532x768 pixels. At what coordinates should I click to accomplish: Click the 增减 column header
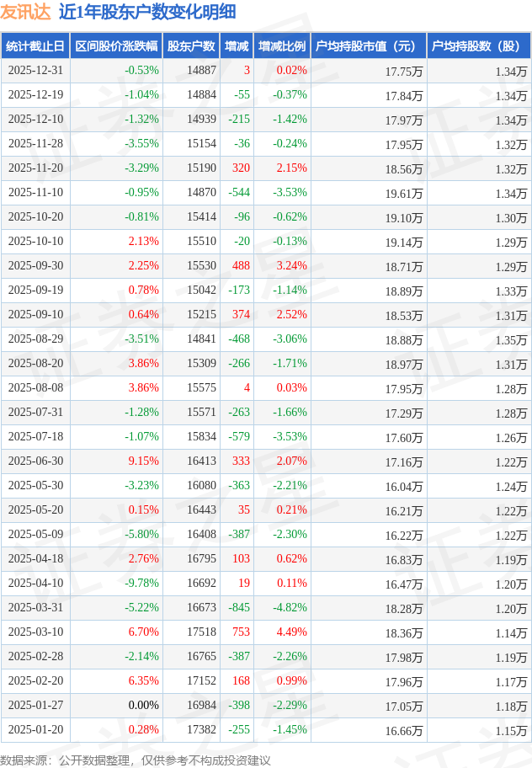[x=237, y=46]
